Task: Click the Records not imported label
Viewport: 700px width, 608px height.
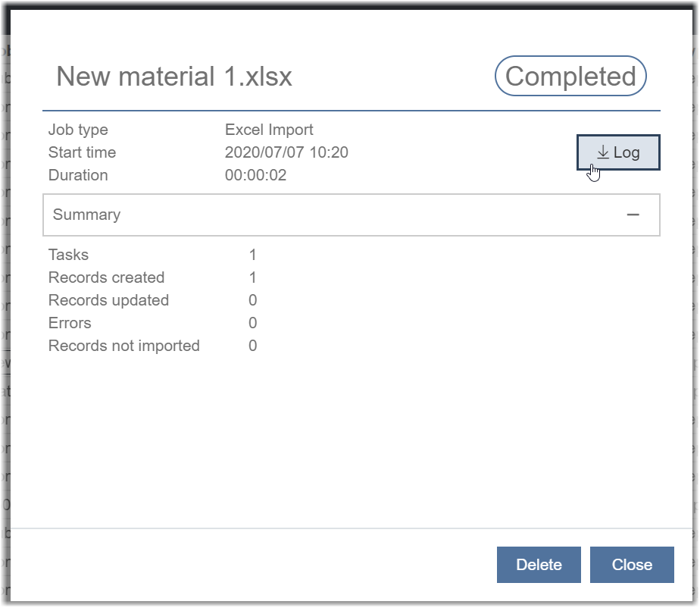Action: 123,346
